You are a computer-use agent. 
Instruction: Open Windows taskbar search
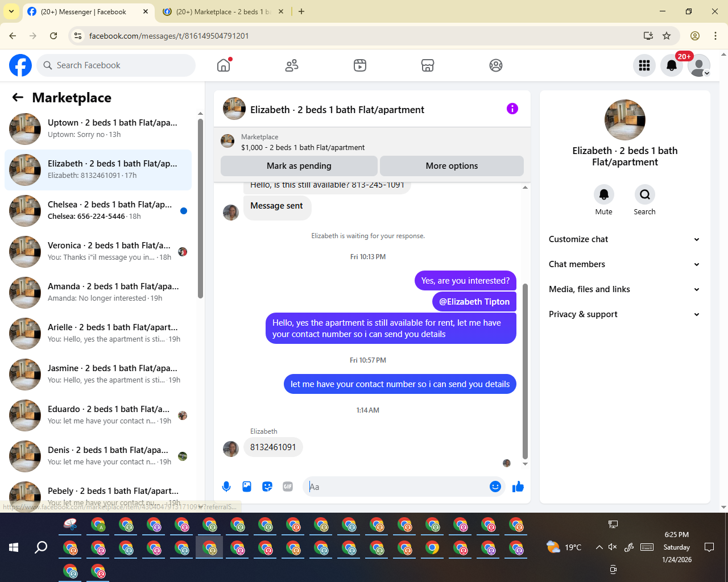[41, 547]
